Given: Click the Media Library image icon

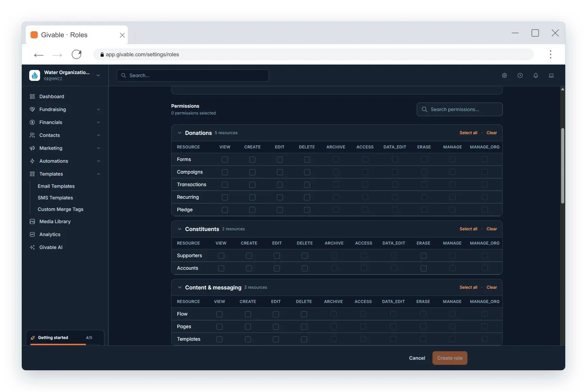Looking at the screenshot, I should tap(32, 221).
